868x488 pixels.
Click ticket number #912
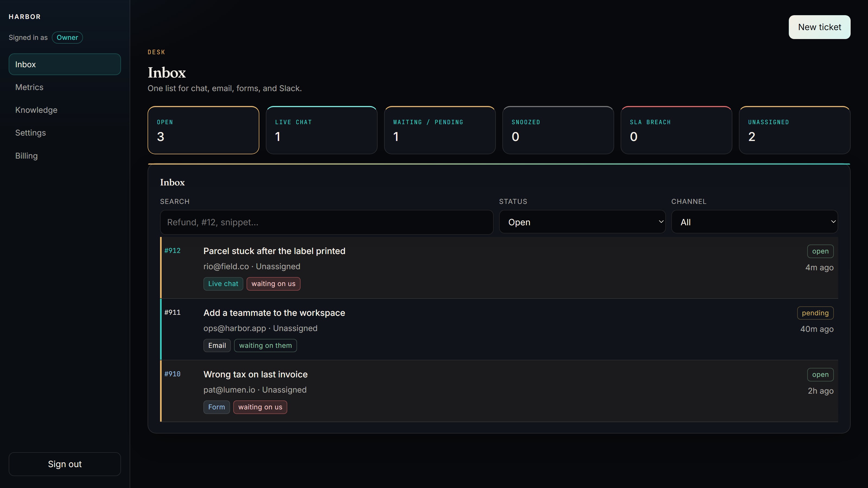(172, 251)
